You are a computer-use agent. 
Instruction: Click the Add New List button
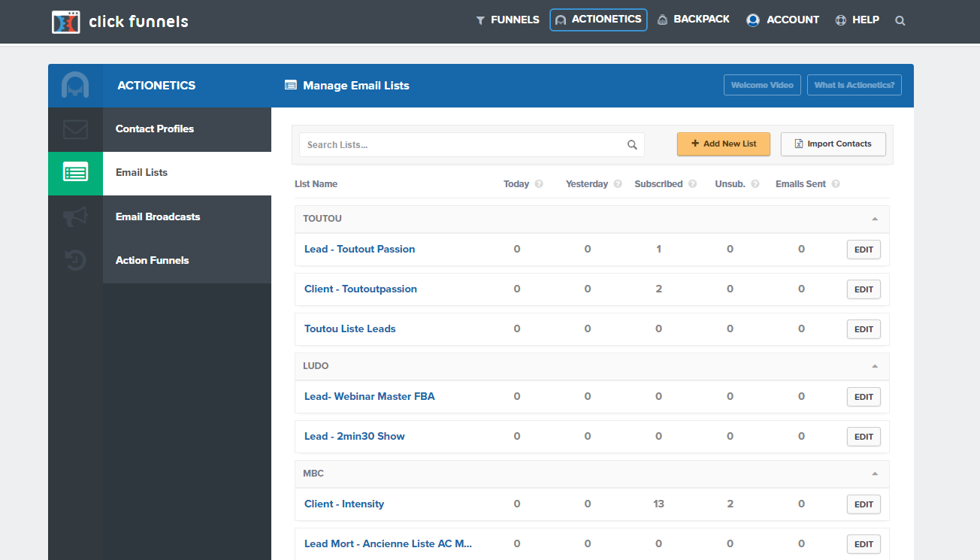click(724, 144)
